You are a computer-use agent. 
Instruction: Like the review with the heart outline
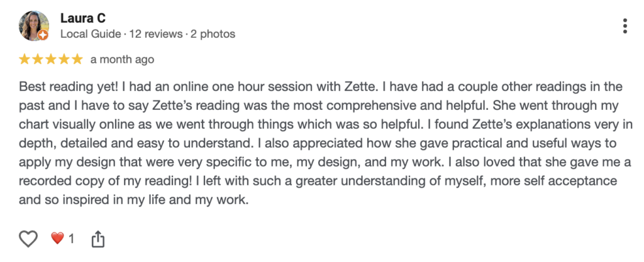tap(28, 239)
